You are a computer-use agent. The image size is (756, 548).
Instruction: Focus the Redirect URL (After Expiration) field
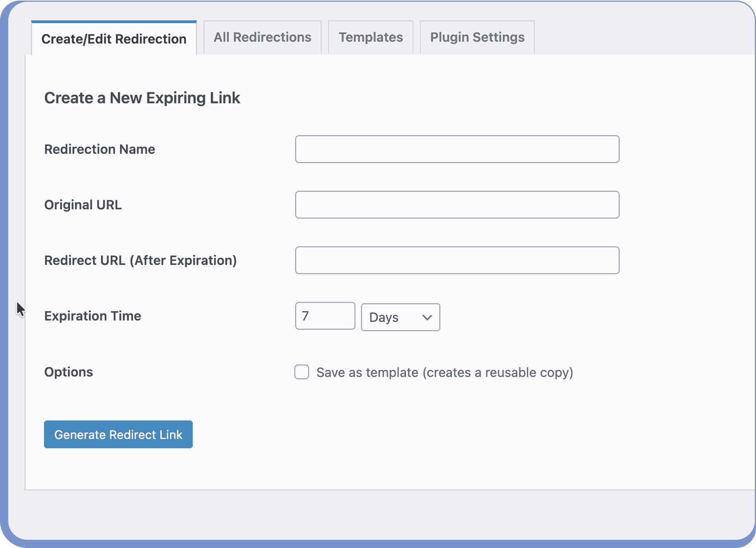[457, 260]
